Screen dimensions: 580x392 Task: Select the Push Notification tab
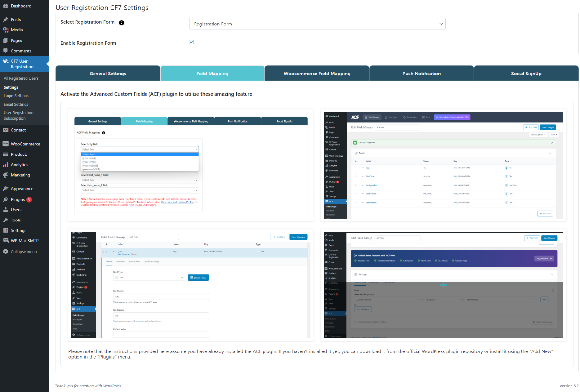(421, 73)
